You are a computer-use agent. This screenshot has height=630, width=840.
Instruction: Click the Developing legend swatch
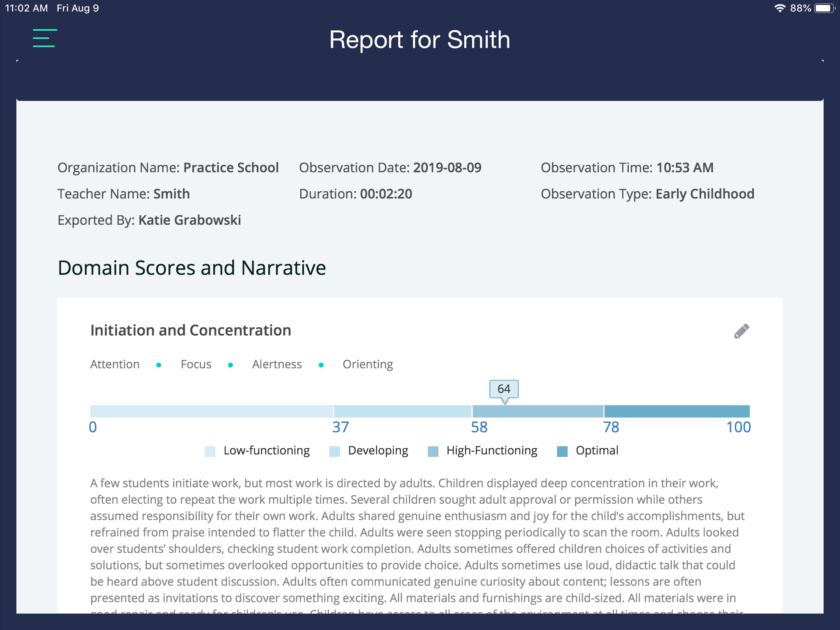tap(335, 451)
